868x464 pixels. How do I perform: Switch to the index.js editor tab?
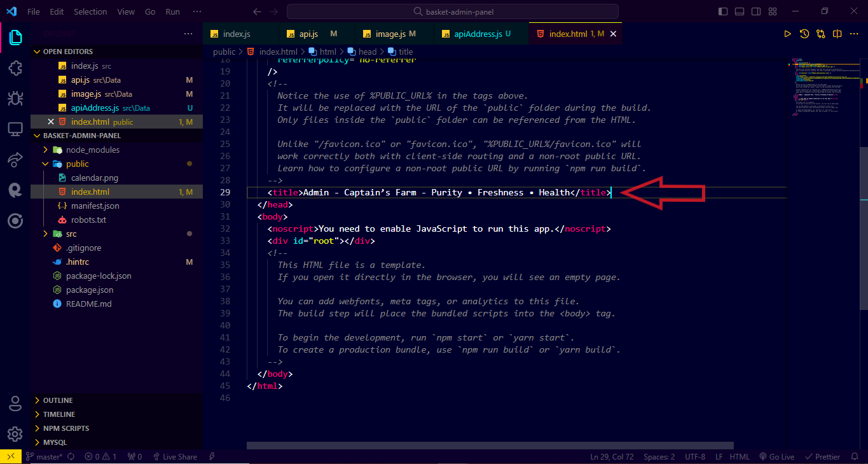pos(241,34)
